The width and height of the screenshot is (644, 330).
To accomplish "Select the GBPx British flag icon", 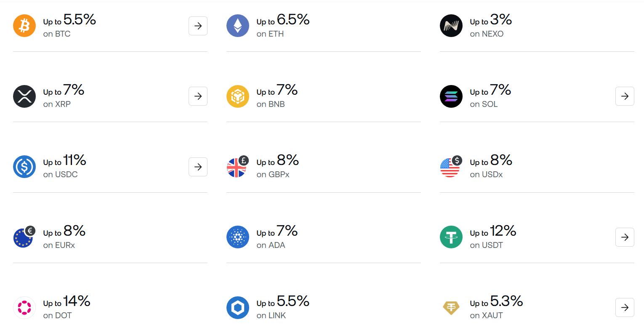I will (x=238, y=167).
